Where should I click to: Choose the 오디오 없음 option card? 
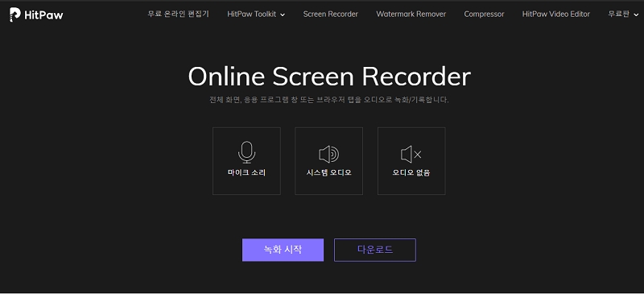point(411,161)
